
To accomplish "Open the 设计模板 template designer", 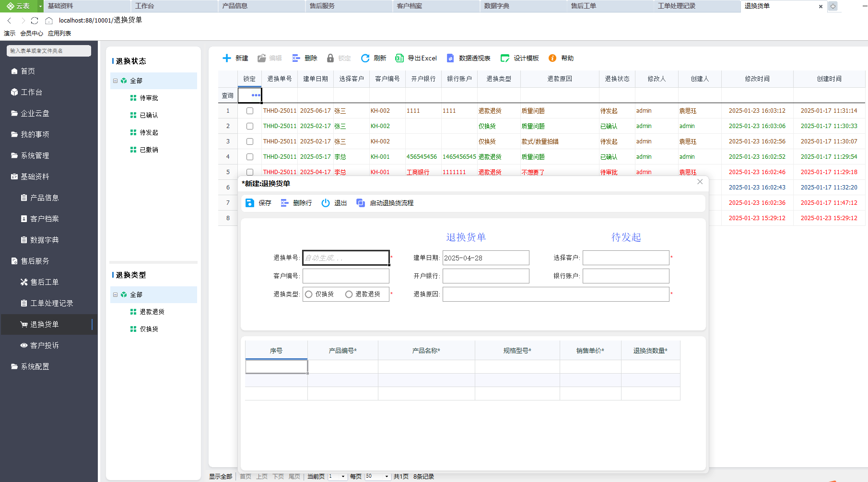I will [505, 58].
